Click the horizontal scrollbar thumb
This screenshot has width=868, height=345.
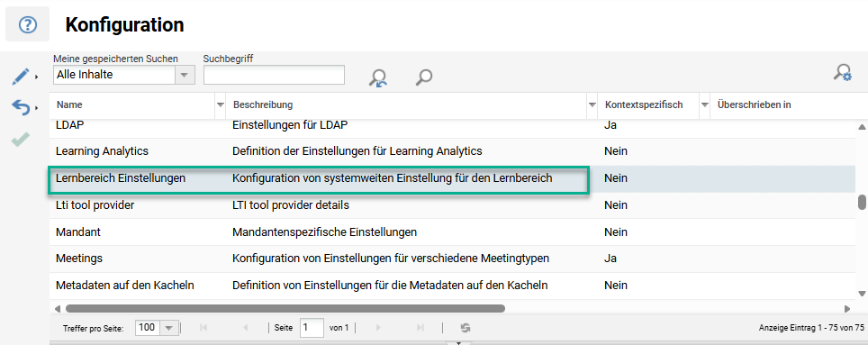tap(285, 308)
